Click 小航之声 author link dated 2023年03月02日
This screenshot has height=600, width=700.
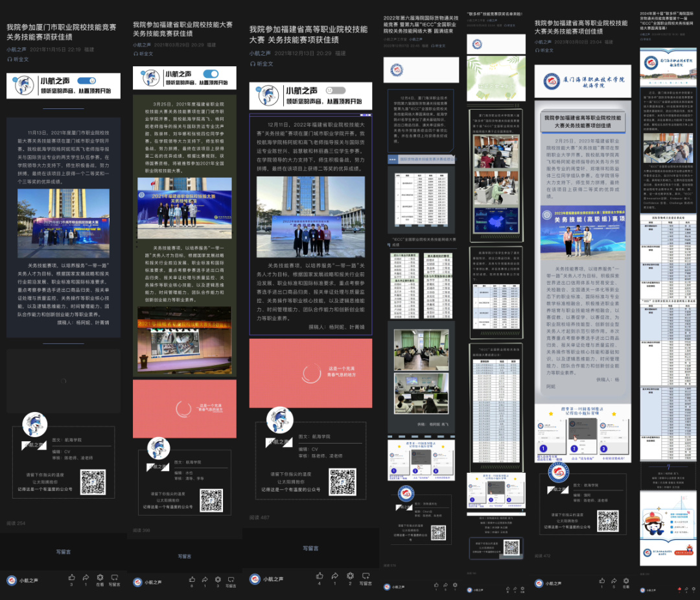click(544, 41)
